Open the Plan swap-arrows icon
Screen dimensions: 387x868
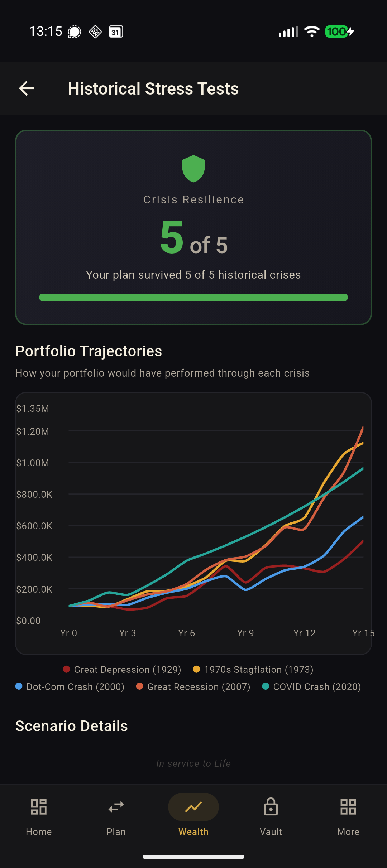click(x=116, y=807)
